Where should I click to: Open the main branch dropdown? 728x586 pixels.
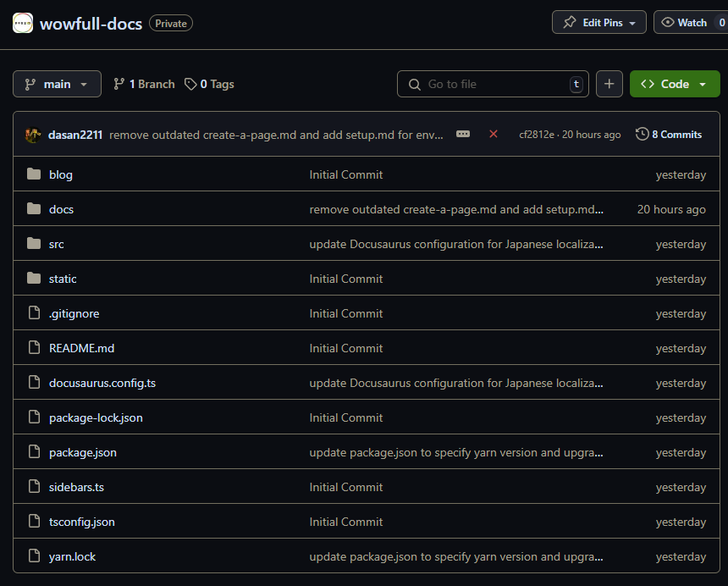(57, 84)
